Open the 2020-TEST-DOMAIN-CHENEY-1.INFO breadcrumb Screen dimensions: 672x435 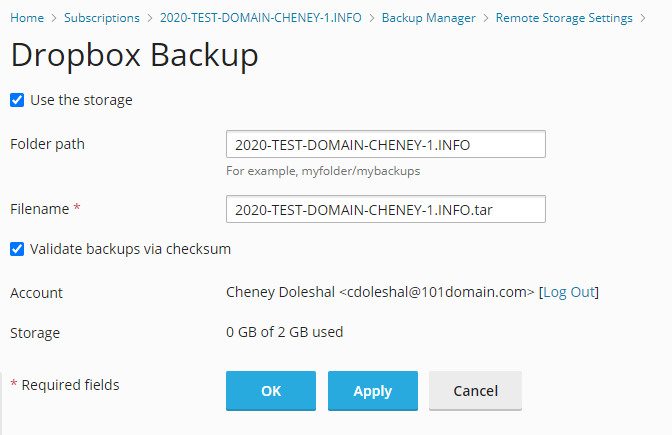click(x=262, y=18)
